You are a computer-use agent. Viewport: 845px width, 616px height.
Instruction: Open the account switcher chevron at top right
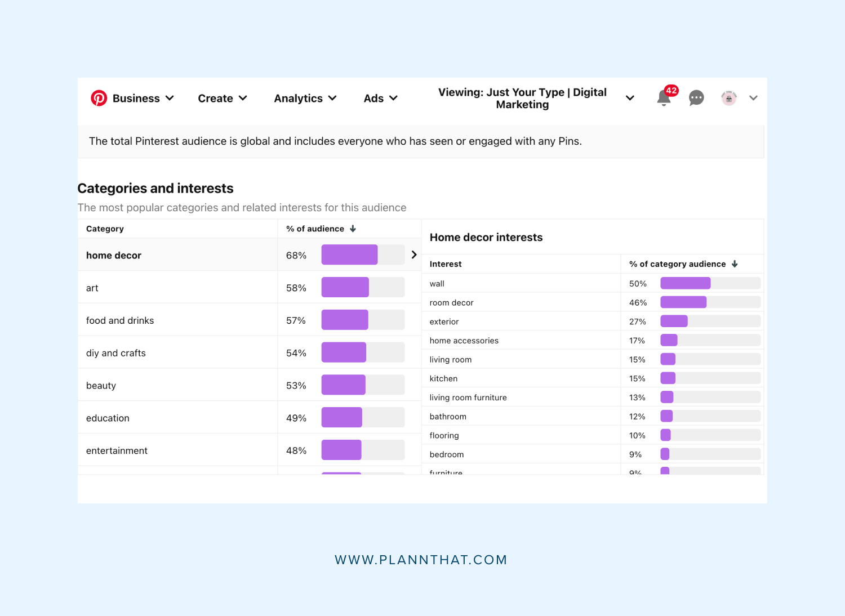(754, 98)
